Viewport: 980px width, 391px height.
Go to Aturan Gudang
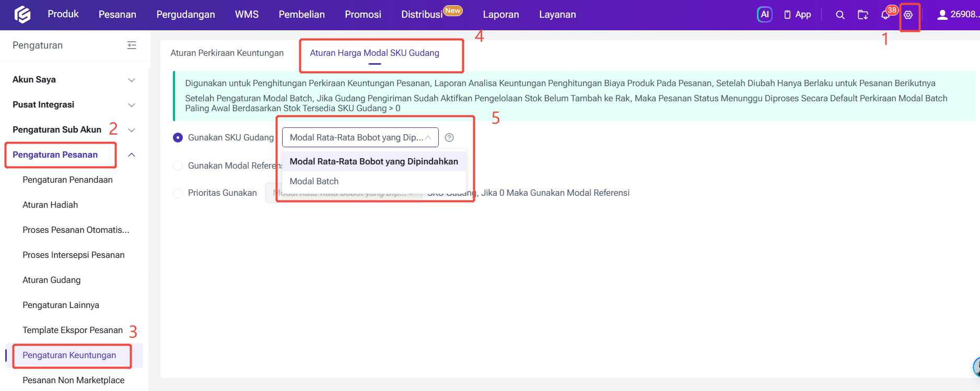[x=51, y=280]
